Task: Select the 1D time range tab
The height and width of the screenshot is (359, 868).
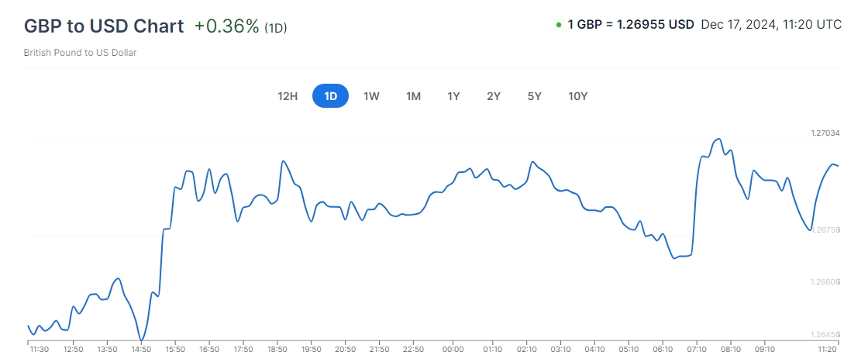Action: click(x=330, y=96)
